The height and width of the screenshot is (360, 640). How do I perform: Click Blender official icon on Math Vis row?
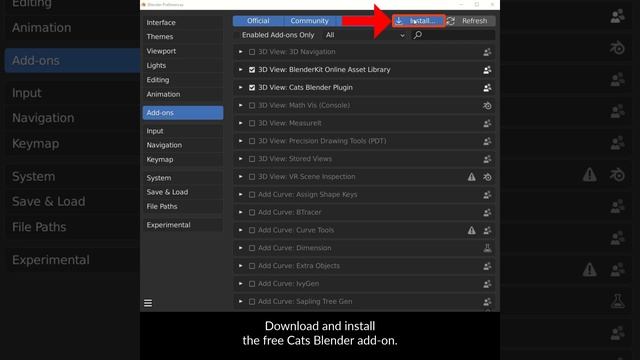(x=487, y=105)
